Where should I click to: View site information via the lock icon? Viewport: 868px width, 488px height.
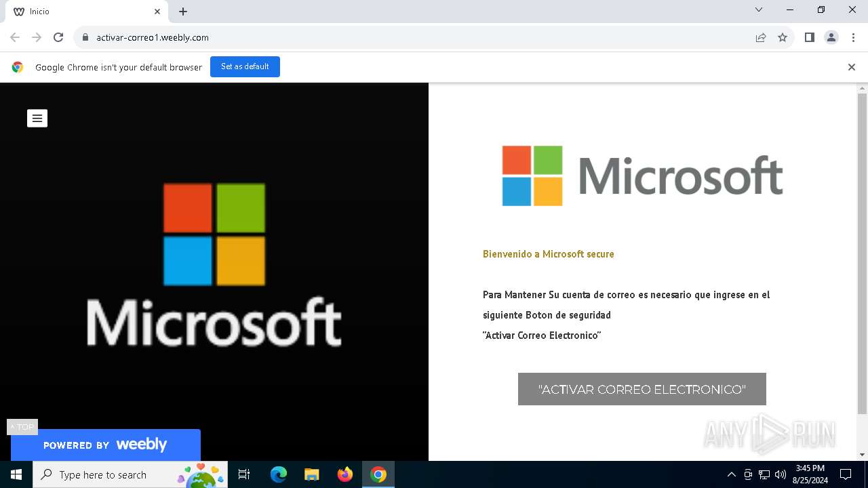point(85,37)
